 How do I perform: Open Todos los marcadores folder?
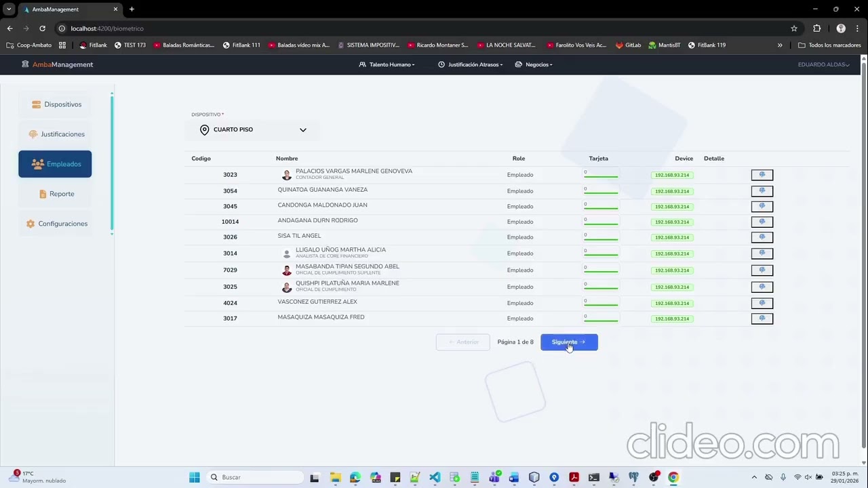coord(829,45)
